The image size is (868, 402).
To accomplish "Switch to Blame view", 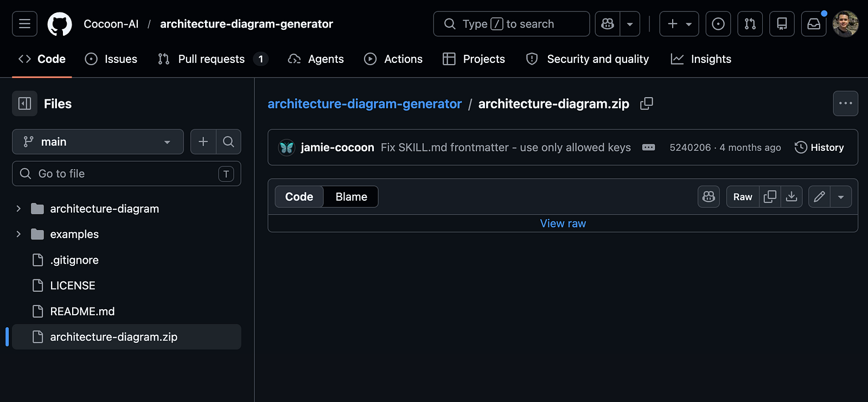I will click(351, 197).
